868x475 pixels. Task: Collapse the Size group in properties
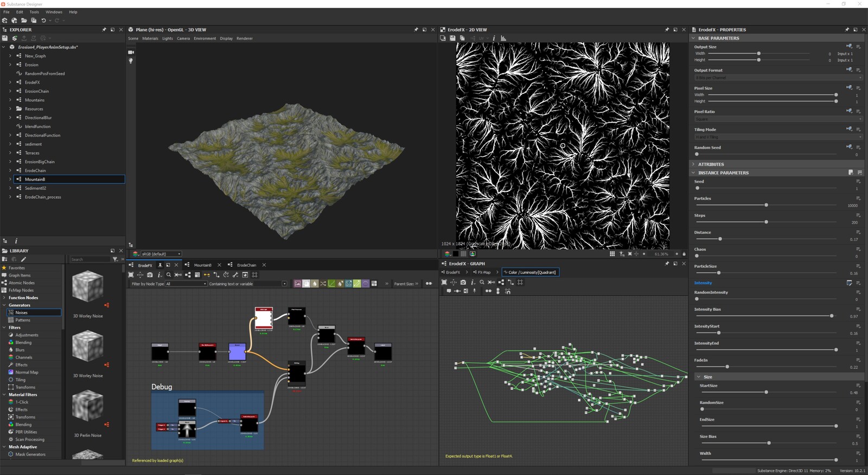pos(698,377)
